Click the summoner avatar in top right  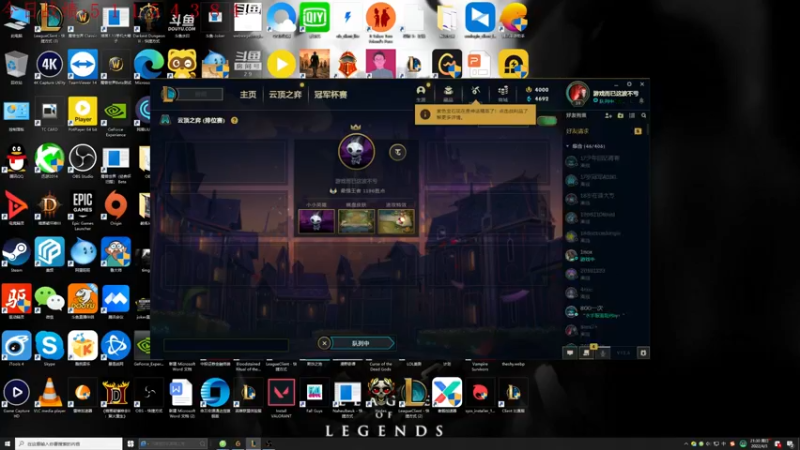coord(578,93)
